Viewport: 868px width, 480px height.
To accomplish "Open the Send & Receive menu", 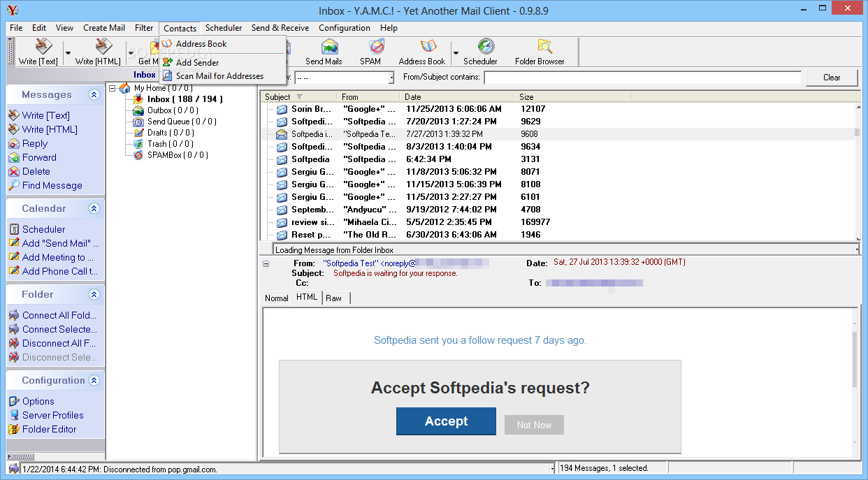I will pyautogui.click(x=280, y=28).
